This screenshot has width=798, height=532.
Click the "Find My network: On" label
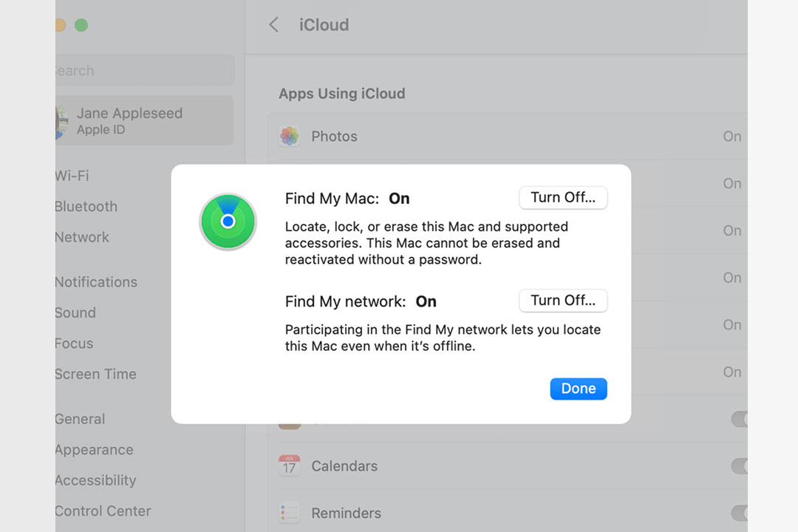[361, 301]
